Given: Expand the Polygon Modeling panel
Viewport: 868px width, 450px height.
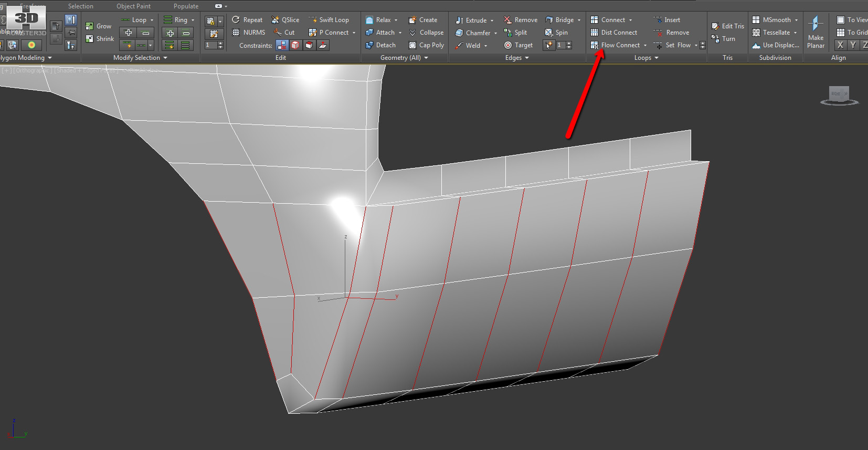Looking at the screenshot, I should pyautogui.click(x=26, y=58).
